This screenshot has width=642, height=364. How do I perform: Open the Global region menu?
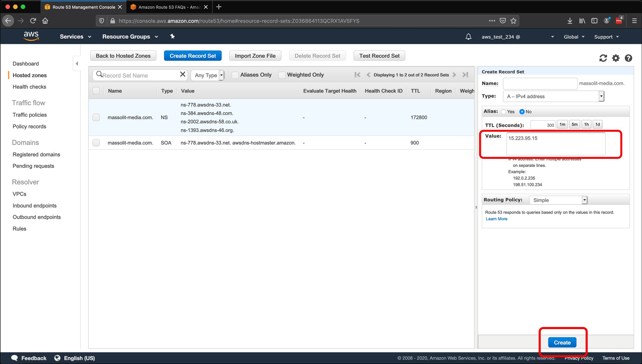point(574,37)
